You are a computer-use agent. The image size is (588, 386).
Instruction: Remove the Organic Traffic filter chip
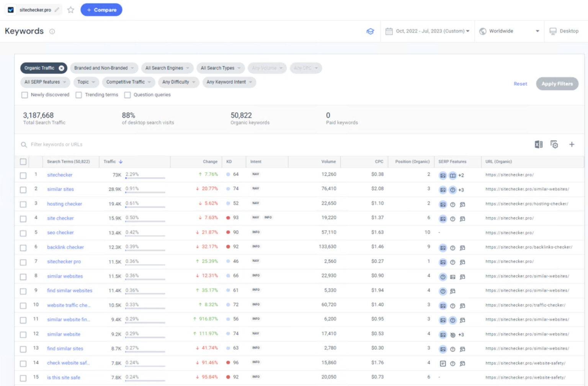pos(62,68)
